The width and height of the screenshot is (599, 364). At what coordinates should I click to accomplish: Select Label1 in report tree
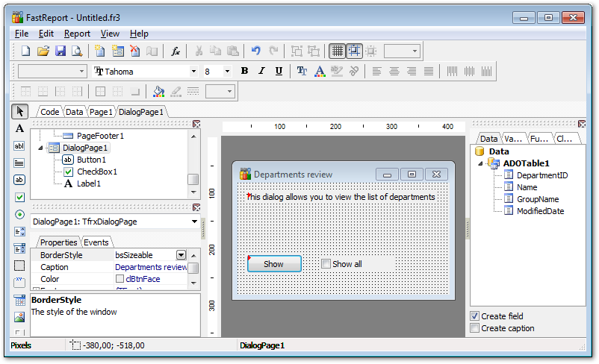pyautogui.click(x=89, y=183)
